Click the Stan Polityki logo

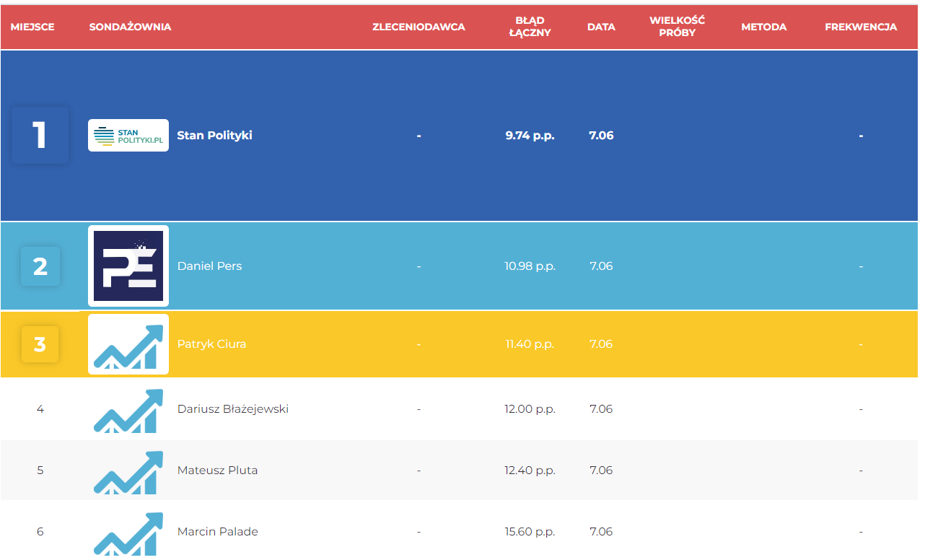(x=128, y=135)
